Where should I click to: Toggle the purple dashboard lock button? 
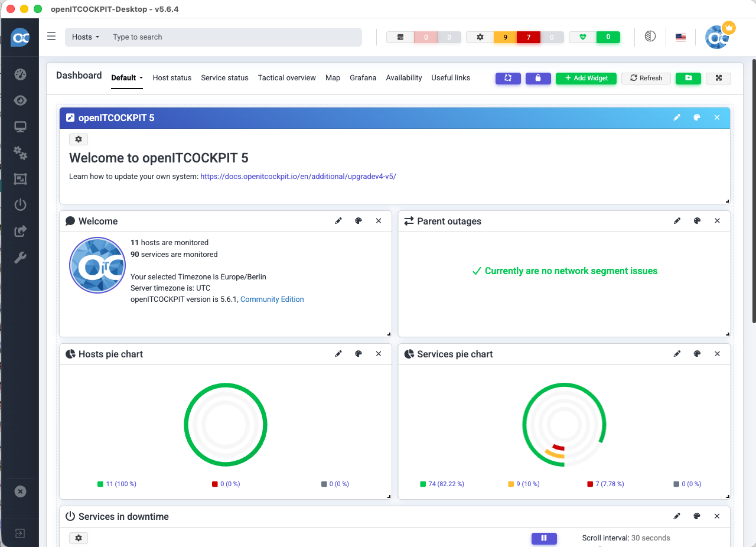click(538, 78)
